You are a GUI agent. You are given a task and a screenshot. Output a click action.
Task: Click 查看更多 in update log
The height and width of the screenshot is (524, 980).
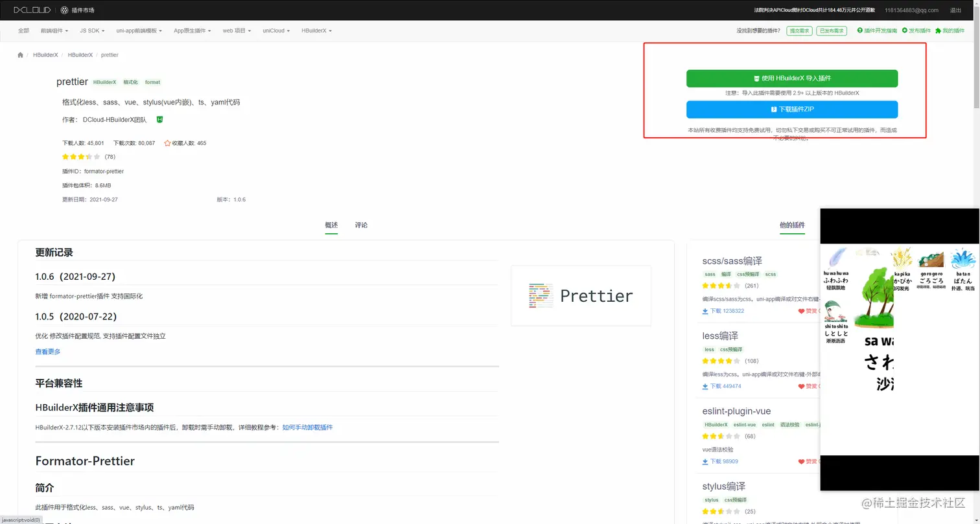point(48,352)
